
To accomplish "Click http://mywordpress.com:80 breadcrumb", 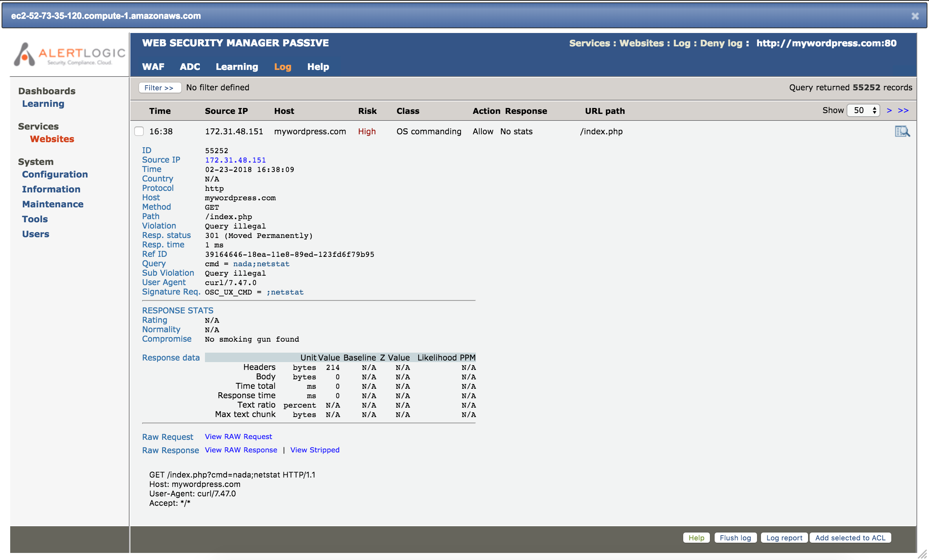I will (827, 43).
